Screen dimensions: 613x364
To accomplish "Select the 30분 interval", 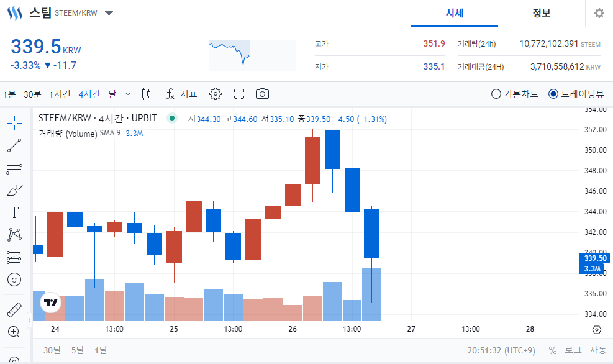I will tap(32, 94).
